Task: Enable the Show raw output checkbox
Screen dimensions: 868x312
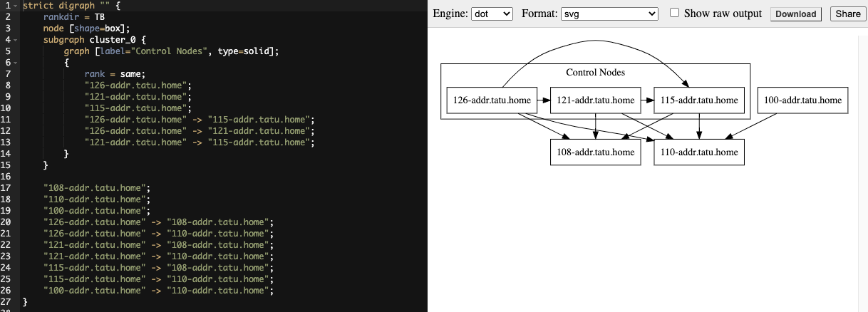Action: pyautogui.click(x=674, y=14)
